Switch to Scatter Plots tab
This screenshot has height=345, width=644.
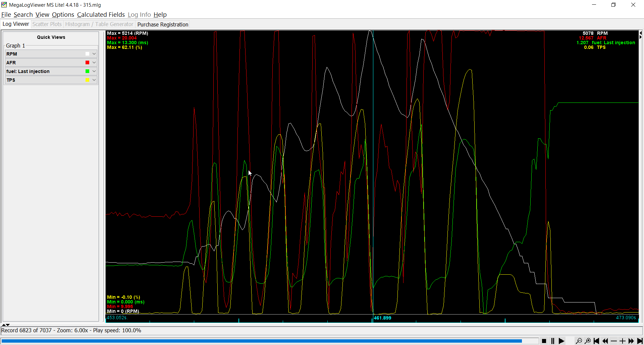pyautogui.click(x=47, y=24)
